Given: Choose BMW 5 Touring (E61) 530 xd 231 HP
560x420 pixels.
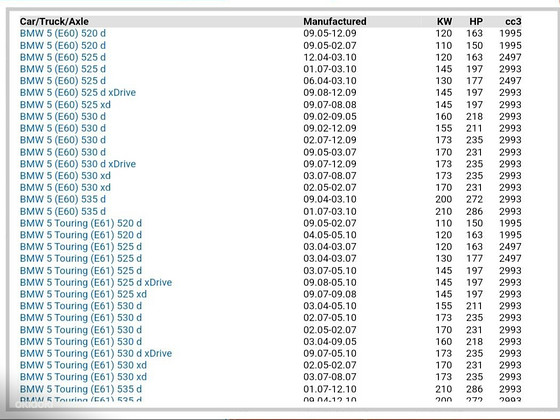Looking at the screenshot, I should point(83,365).
